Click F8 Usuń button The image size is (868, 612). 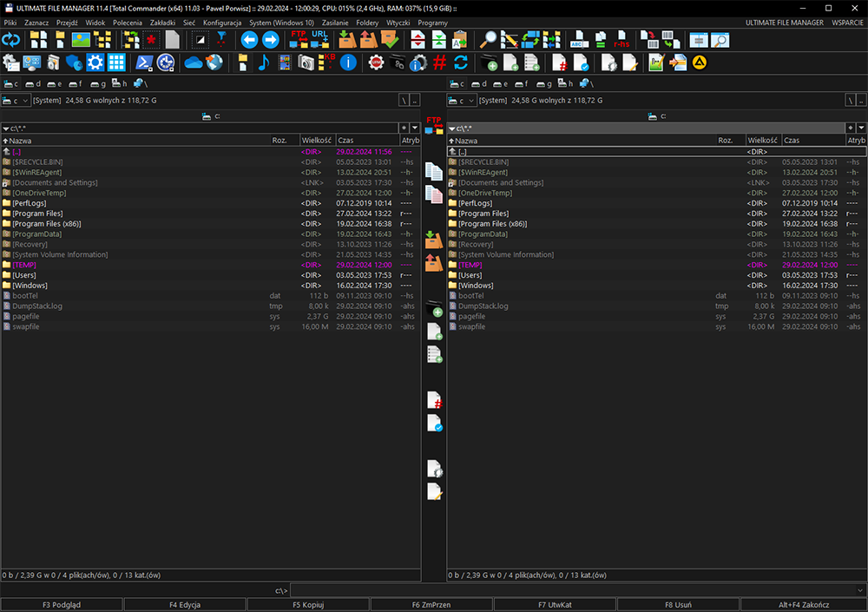[x=678, y=605]
